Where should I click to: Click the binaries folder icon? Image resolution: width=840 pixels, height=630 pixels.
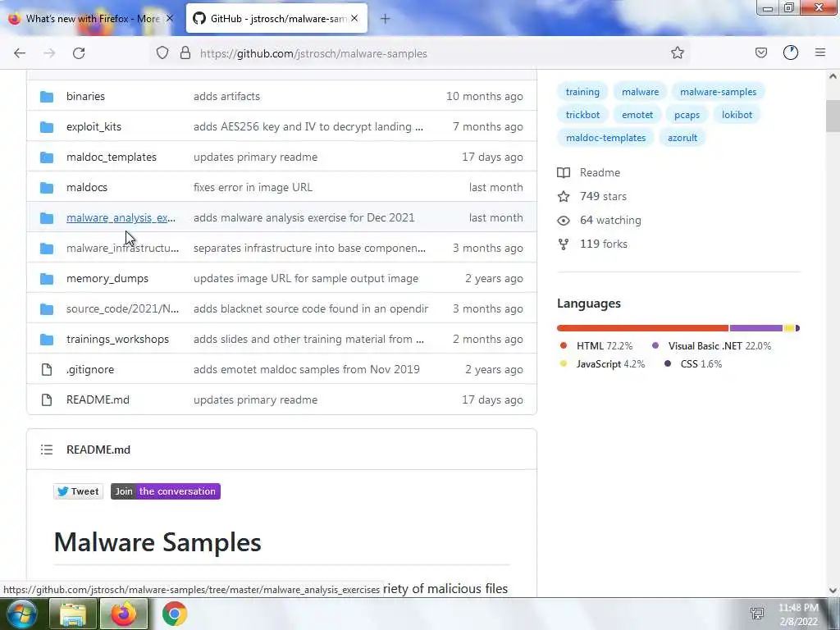click(47, 97)
